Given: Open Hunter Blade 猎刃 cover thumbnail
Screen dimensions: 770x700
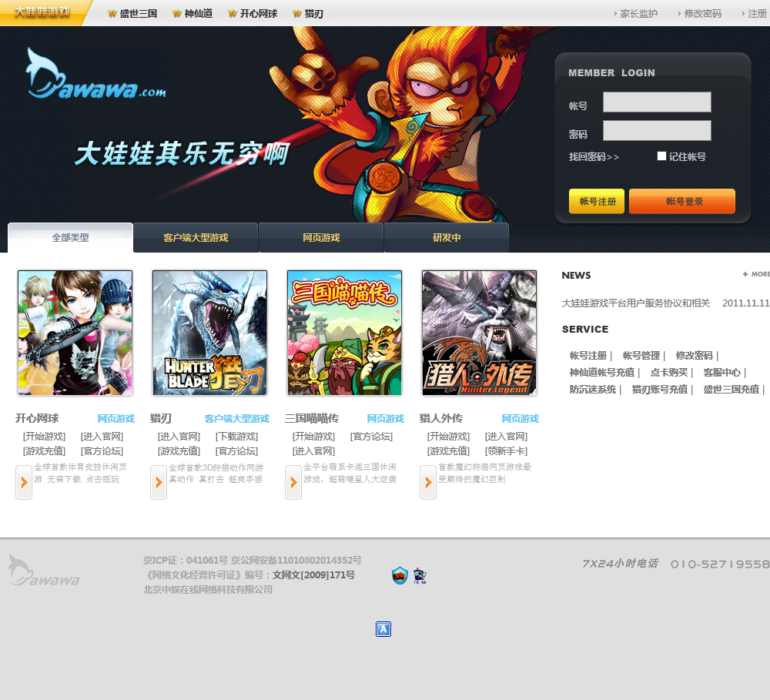Looking at the screenshot, I should pos(209,333).
